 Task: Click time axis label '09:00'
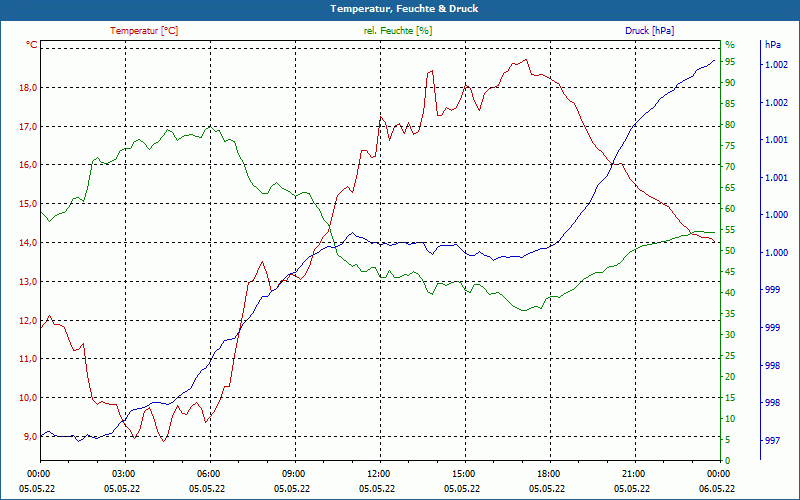click(295, 473)
